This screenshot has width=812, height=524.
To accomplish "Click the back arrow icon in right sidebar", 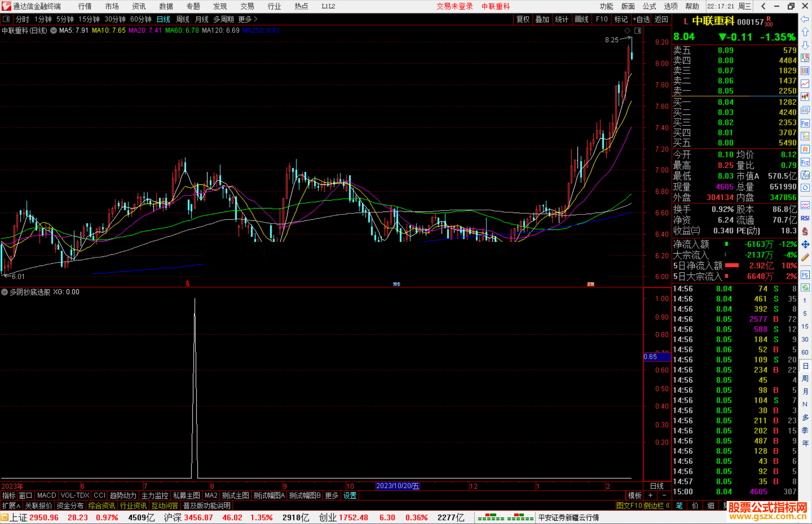I will 805,20.
